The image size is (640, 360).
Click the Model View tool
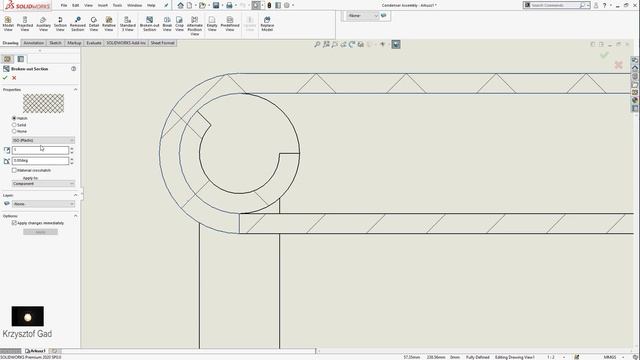8,24
